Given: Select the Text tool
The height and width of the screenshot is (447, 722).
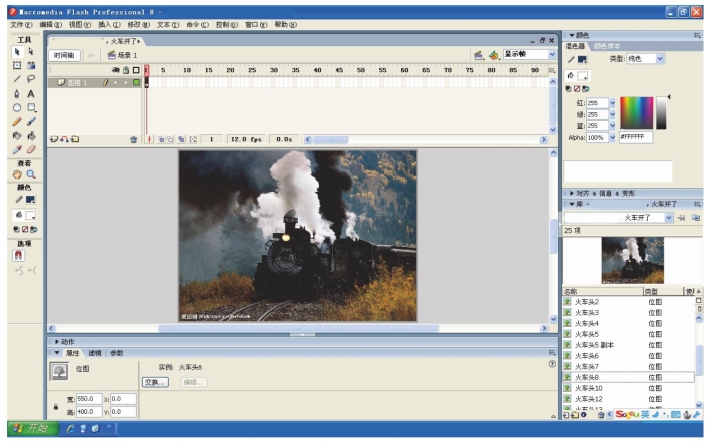Looking at the screenshot, I should coord(31,93).
